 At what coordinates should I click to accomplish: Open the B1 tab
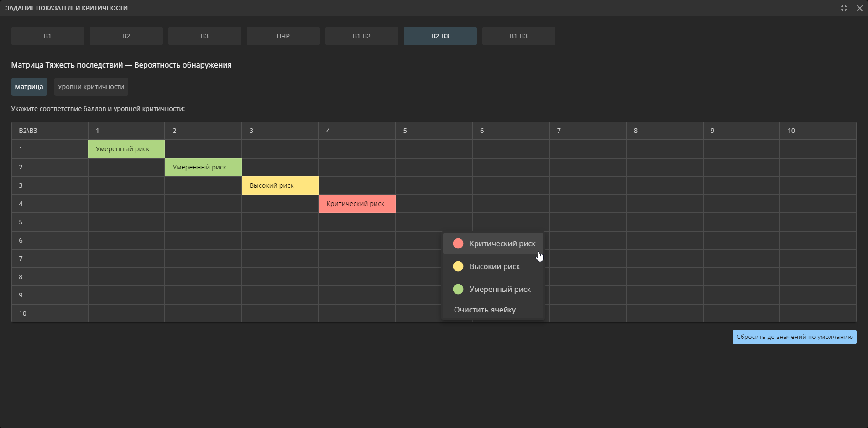(48, 36)
